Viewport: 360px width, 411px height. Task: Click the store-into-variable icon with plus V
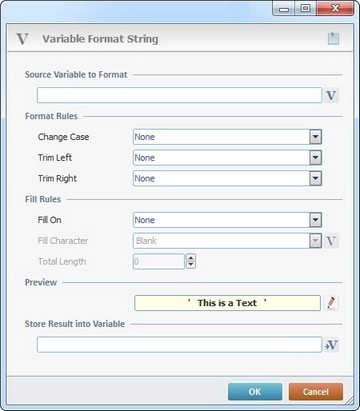point(331,345)
